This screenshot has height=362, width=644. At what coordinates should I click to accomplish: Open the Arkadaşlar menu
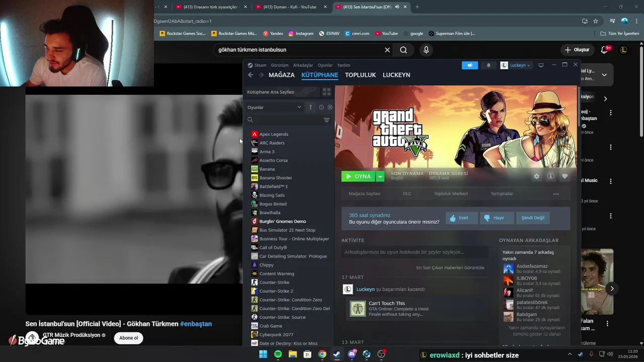click(x=303, y=65)
